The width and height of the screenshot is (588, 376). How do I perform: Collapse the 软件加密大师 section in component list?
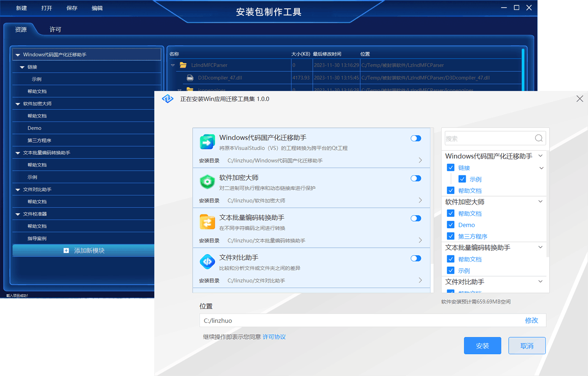tap(540, 202)
